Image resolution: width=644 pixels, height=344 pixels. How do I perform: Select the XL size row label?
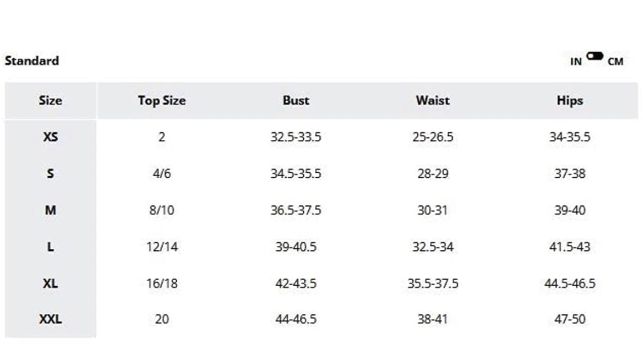point(51,283)
